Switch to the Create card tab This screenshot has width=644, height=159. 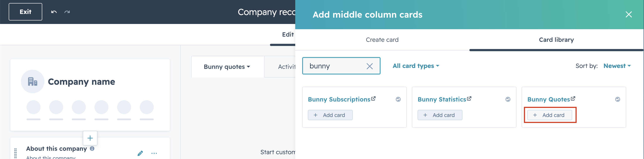(x=382, y=40)
